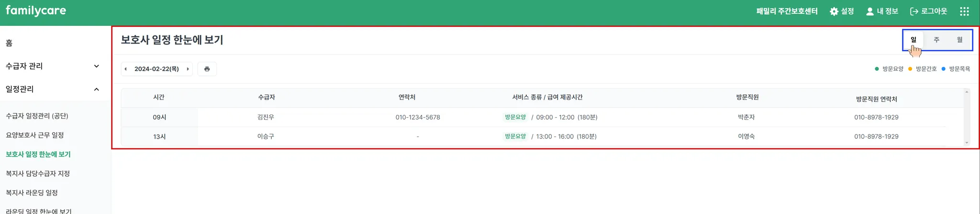Collapse 일정관리 menu chevron

[x=96, y=89]
